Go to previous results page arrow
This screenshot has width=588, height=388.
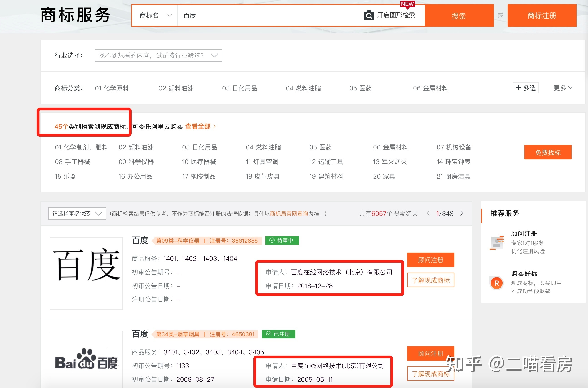[428, 213]
